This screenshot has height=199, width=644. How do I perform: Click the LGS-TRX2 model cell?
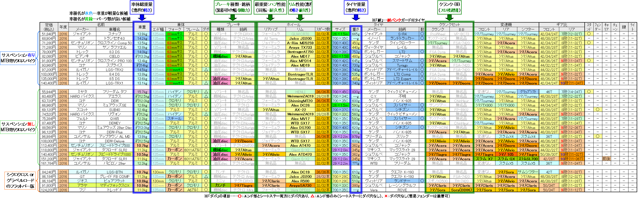(114, 70)
